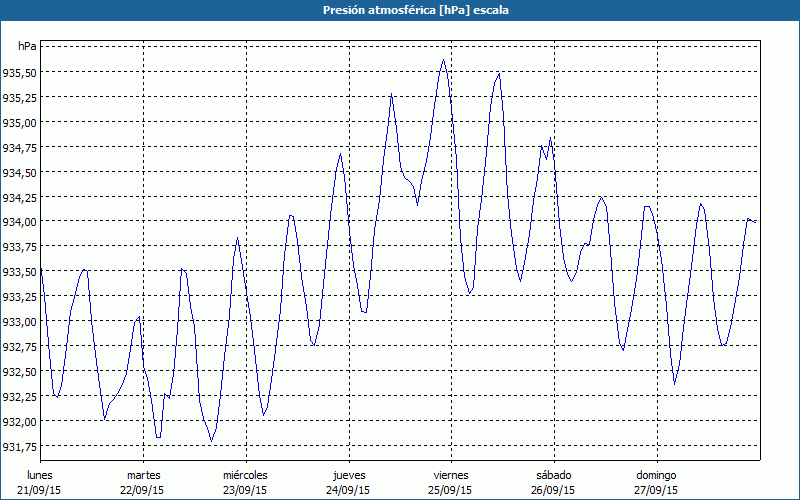
Task: Click the 21/09/15 date label
Action: [41, 490]
